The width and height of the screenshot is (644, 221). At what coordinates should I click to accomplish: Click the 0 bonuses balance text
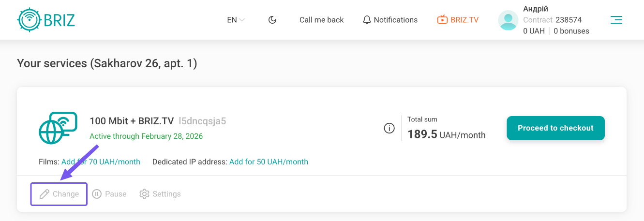tap(571, 31)
